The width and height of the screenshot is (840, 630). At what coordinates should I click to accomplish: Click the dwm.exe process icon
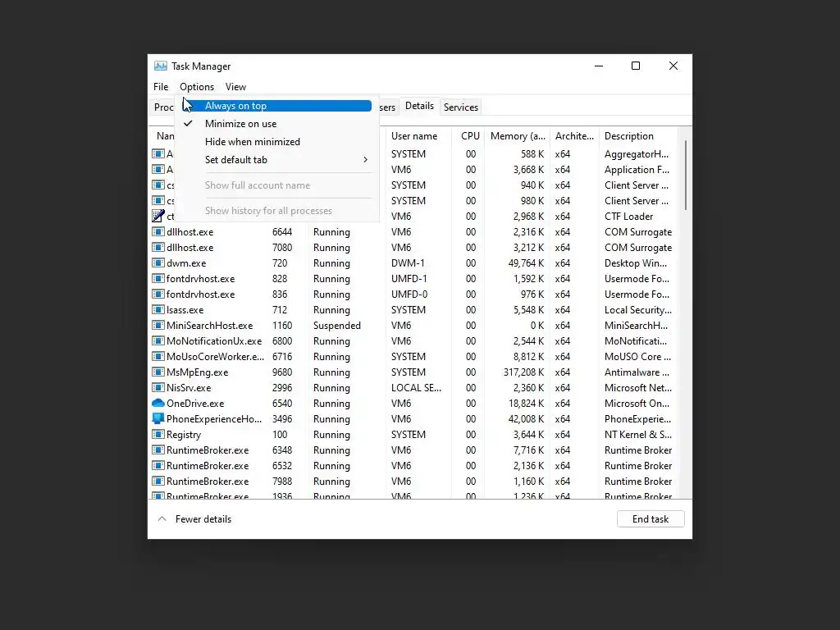(x=158, y=263)
